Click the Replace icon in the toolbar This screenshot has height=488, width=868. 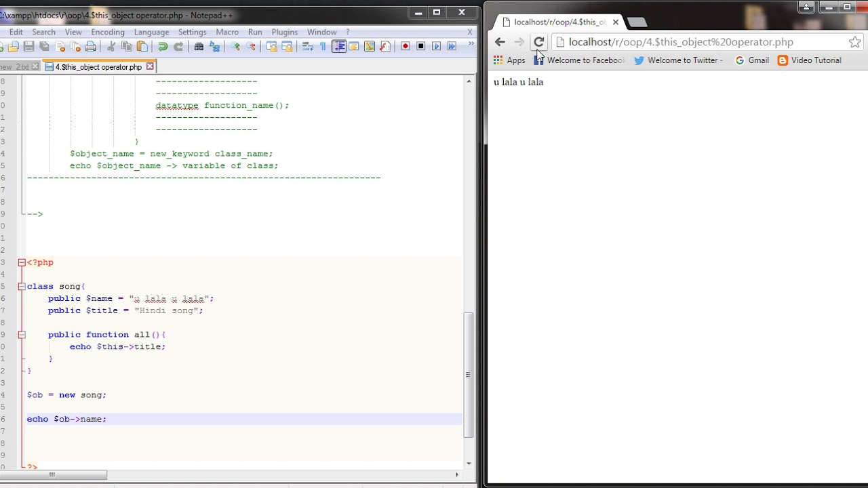pos(215,46)
